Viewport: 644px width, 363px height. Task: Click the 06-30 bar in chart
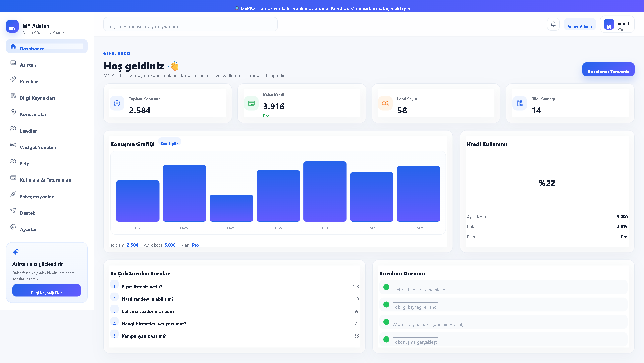(x=325, y=192)
